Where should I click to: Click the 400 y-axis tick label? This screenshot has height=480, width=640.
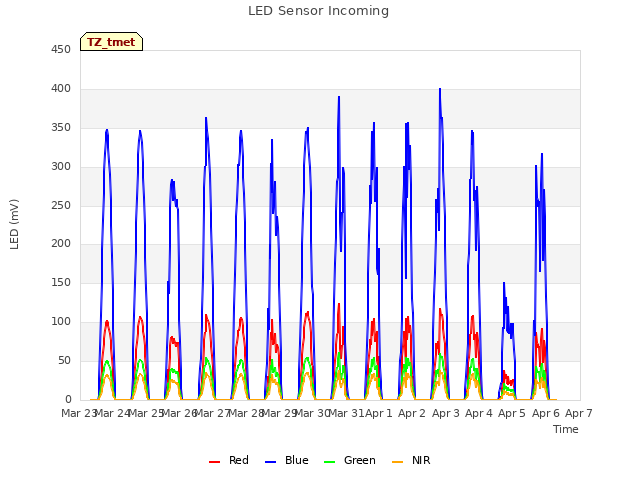(x=61, y=89)
